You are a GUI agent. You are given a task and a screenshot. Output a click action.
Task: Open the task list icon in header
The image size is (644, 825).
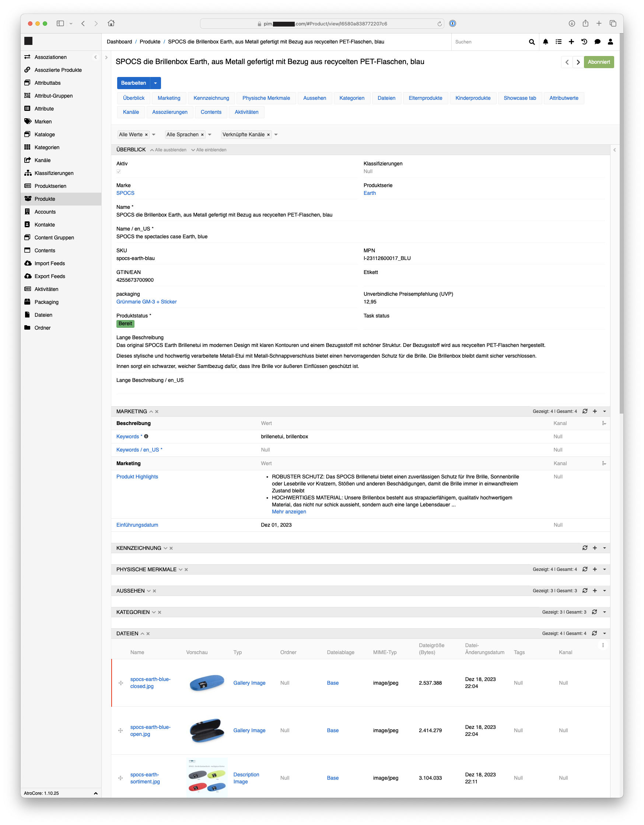(558, 42)
